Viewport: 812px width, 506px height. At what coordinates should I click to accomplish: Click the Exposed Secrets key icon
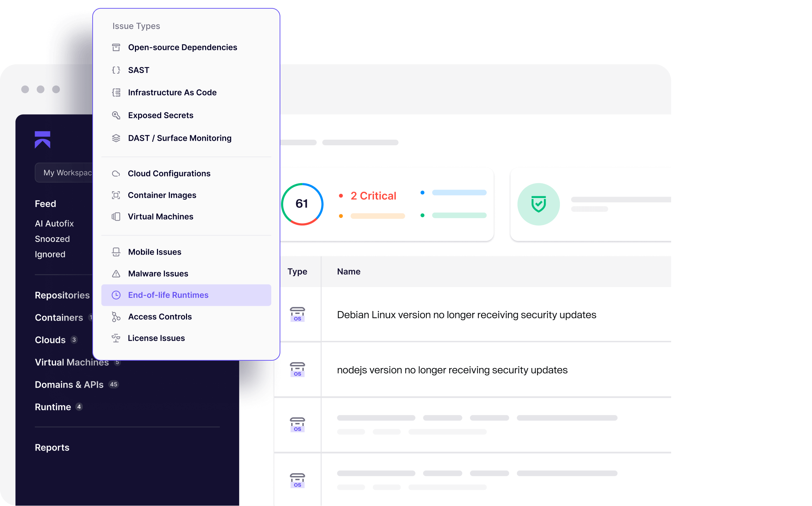[116, 115]
